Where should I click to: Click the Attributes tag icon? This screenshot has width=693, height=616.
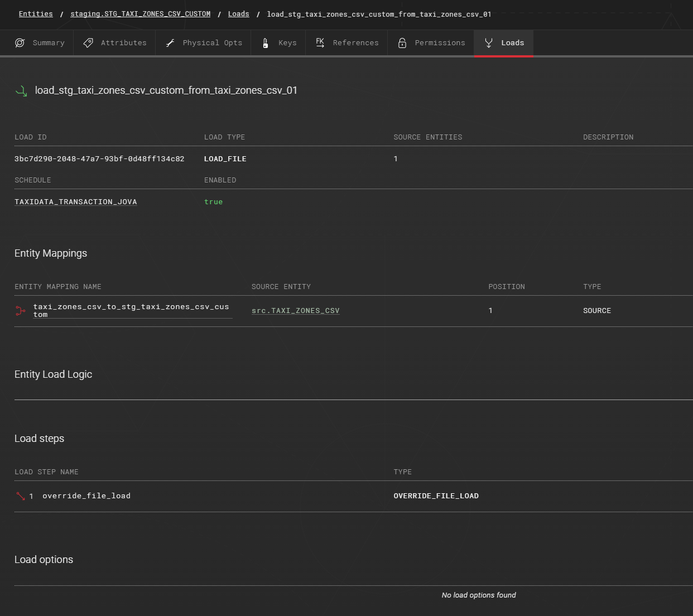coord(88,43)
